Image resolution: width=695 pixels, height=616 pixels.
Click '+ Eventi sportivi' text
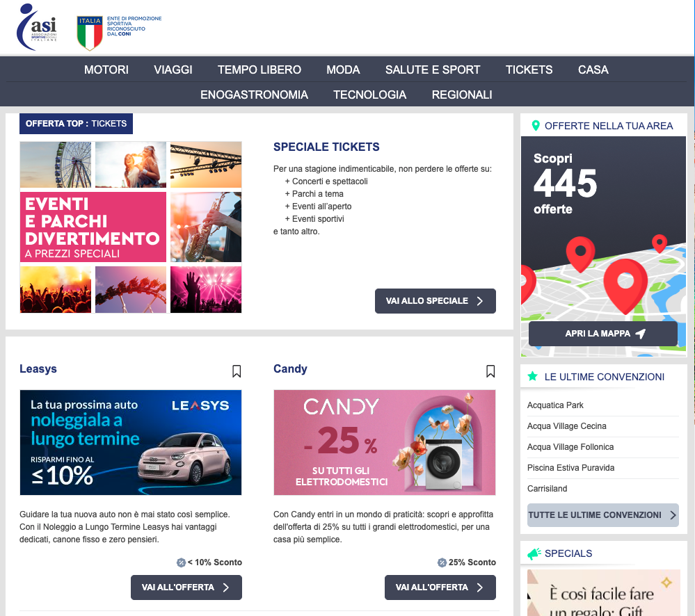(314, 218)
